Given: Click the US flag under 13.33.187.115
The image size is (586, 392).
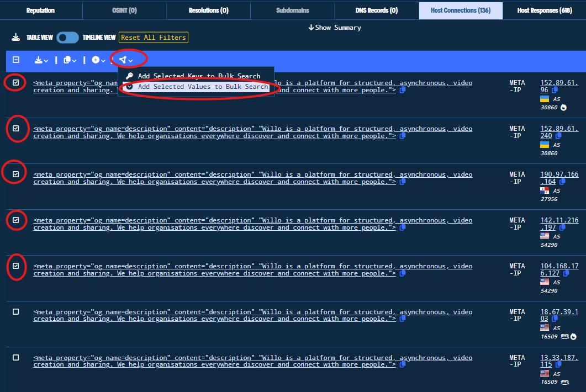Looking at the screenshot, I should click(x=545, y=374).
